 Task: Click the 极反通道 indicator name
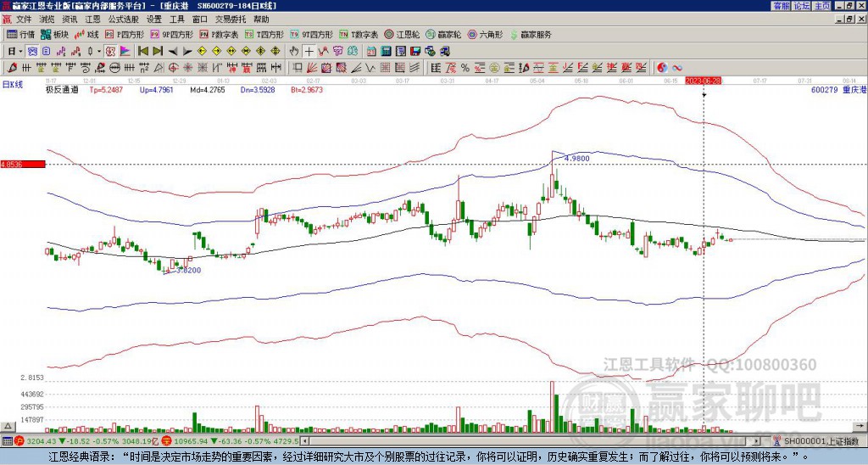pos(61,89)
